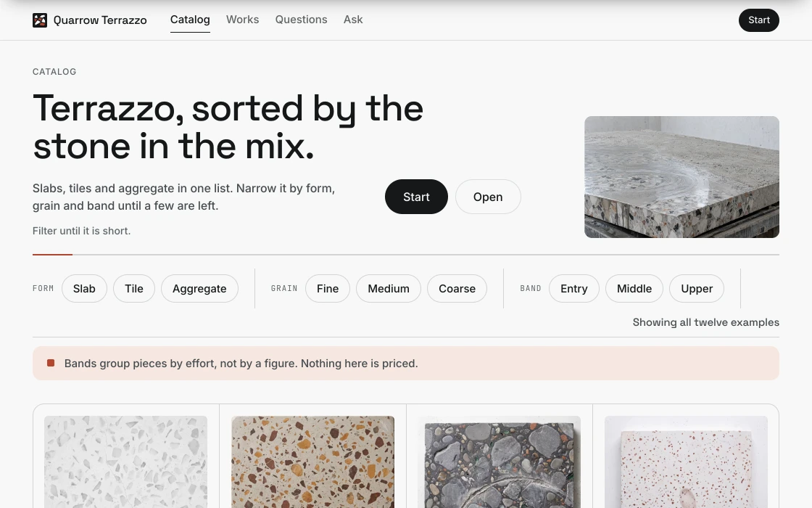Click the BAND filter group label
Viewport: 812px width, 508px height.
coord(531,288)
